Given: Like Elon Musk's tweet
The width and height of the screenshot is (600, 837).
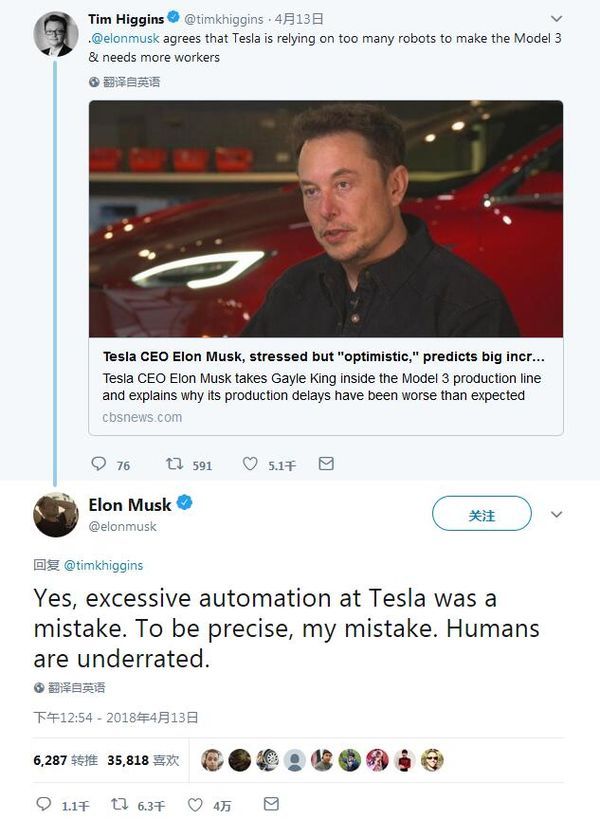Looking at the screenshot, I should (196, 805).
